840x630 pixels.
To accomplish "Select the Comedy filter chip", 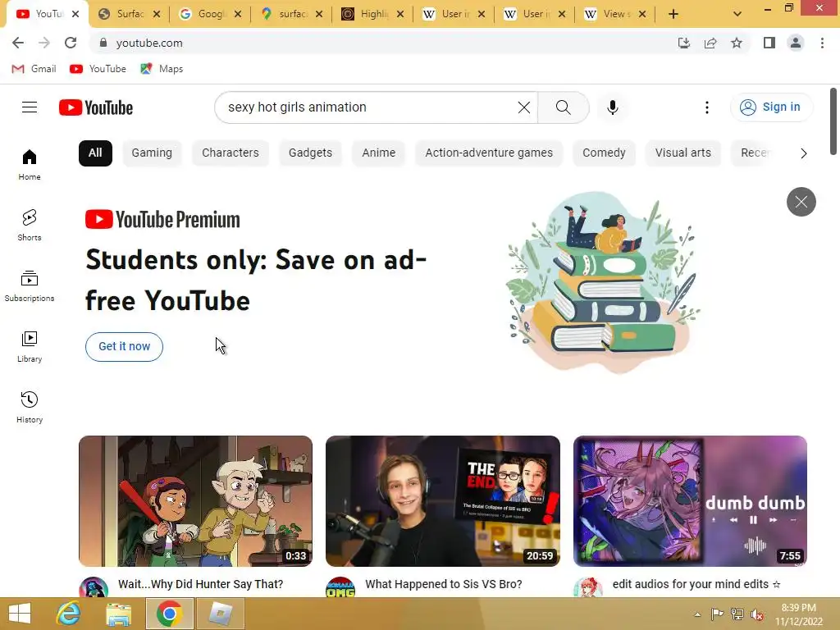I will click(x=604, y=153).
